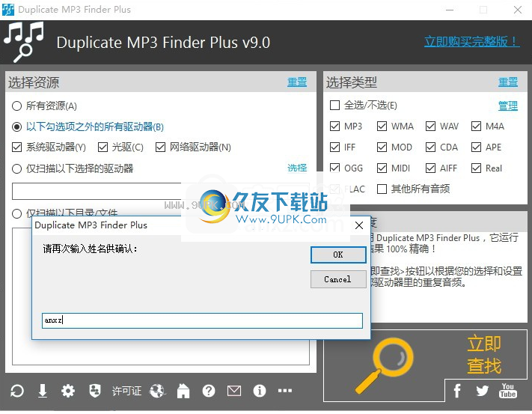Uncheck the AIFF file type

[431, 168]
